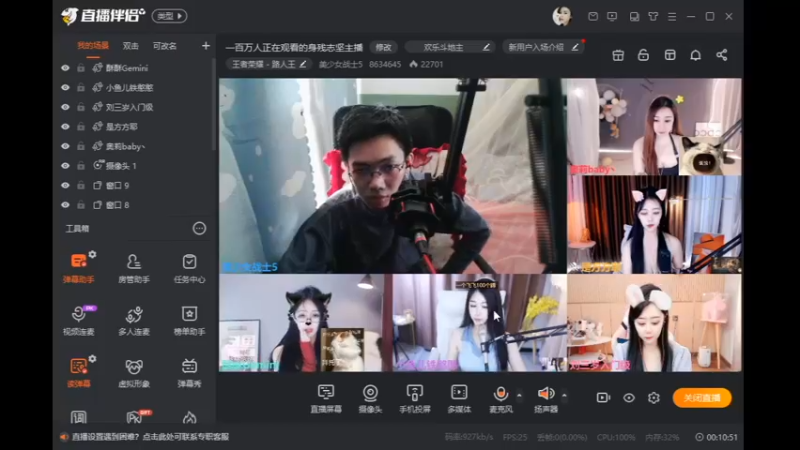Edit the 王者荣耀 - 路人王 tag

point(268,64)
